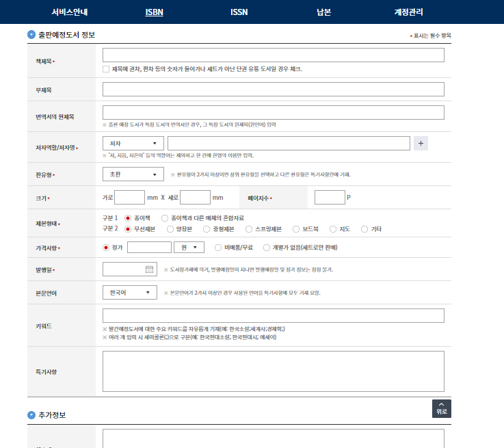Select 기타 binding option

click(364, 229)
